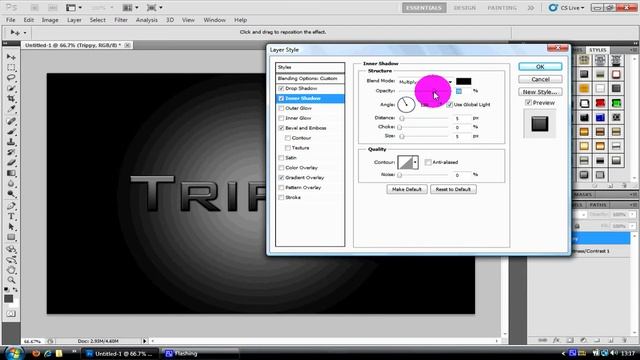Select the Horizontal Type tool
The width and height of the screenshot is (640, 360).
click(11, 216)
